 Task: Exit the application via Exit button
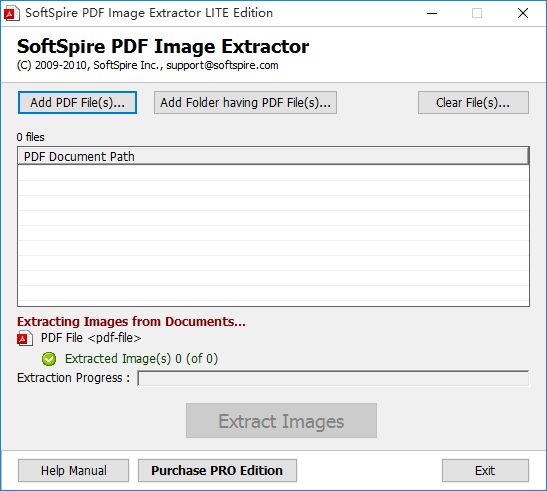pyautogui.click(x=485, y=470)
